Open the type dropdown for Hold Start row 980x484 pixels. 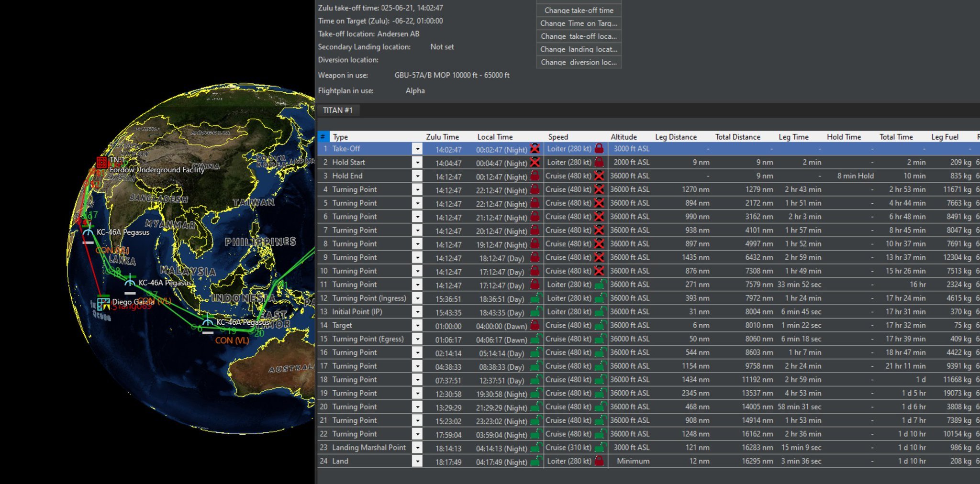tap(417, 162)
